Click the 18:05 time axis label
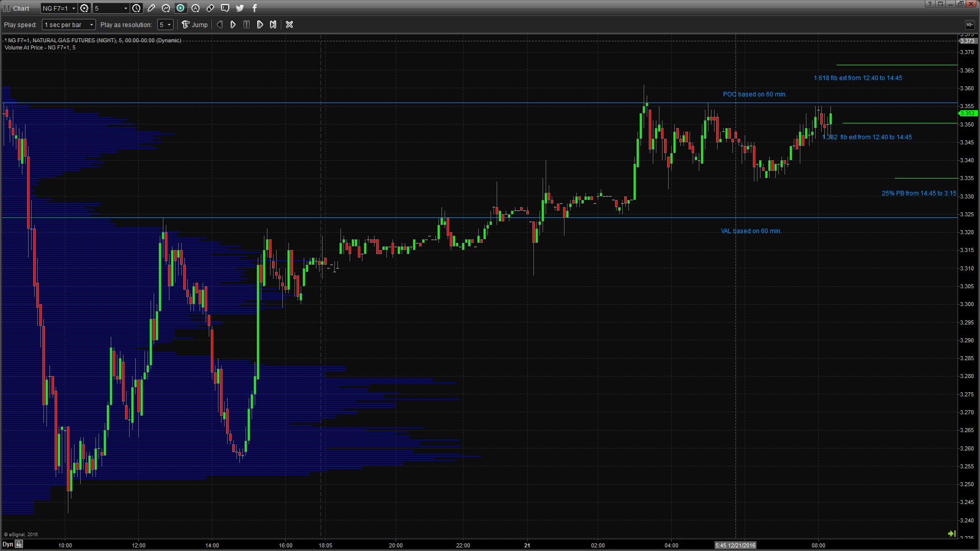The image size is (980, 551). pos(326,545)
